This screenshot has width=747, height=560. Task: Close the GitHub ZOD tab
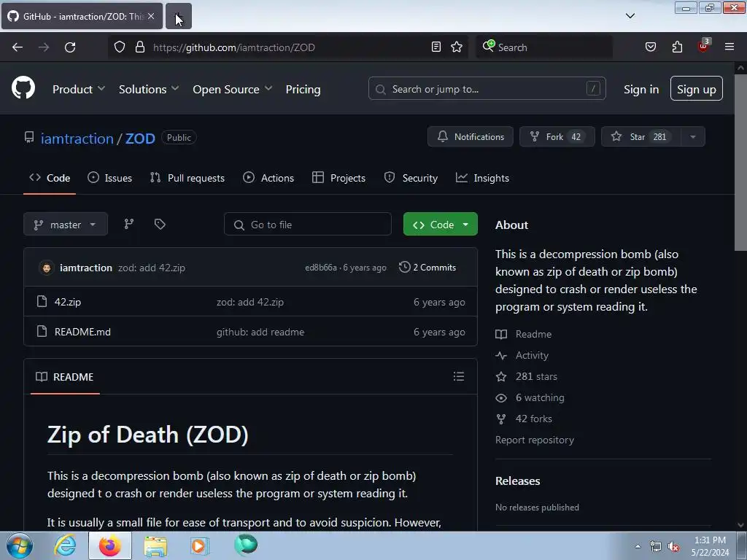point(151,16)
